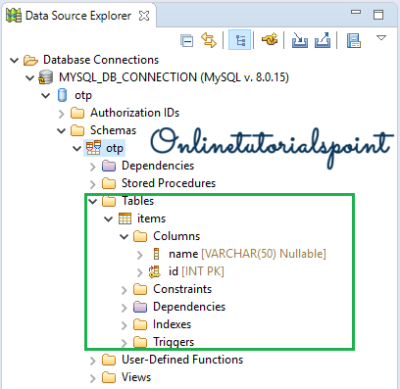Viewport: 400px width, 389px height.
Task: Select the Database Connections label
Action: pos(101,60)
